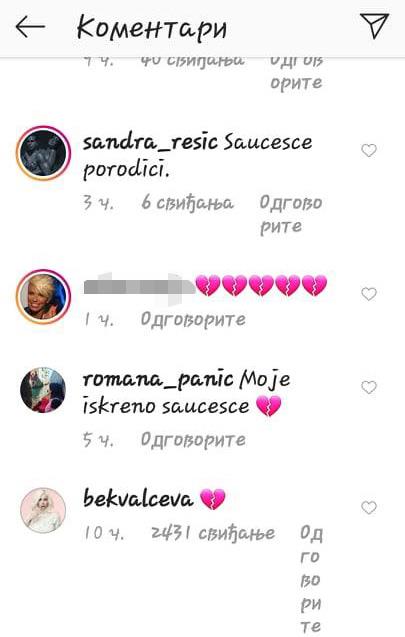Reply to bekvalceva's comment
Viewport: 405px width, 637px height.
[311, 579]
